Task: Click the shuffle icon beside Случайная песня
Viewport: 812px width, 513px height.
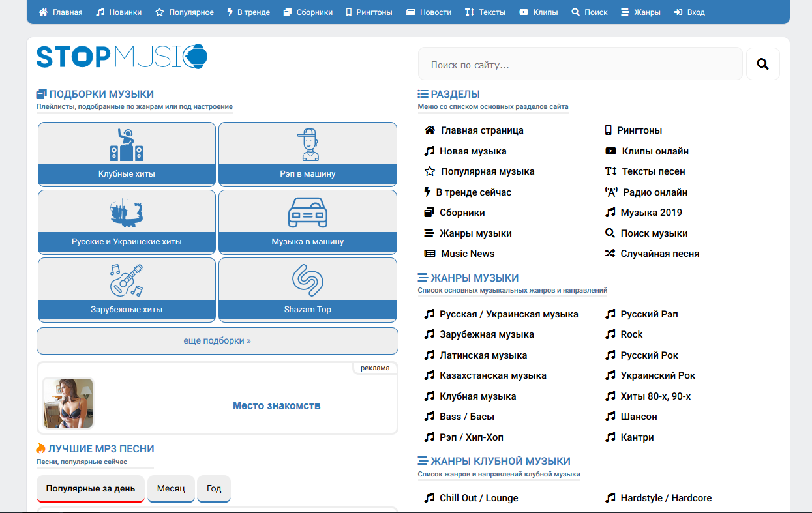Action: [610, 254]
